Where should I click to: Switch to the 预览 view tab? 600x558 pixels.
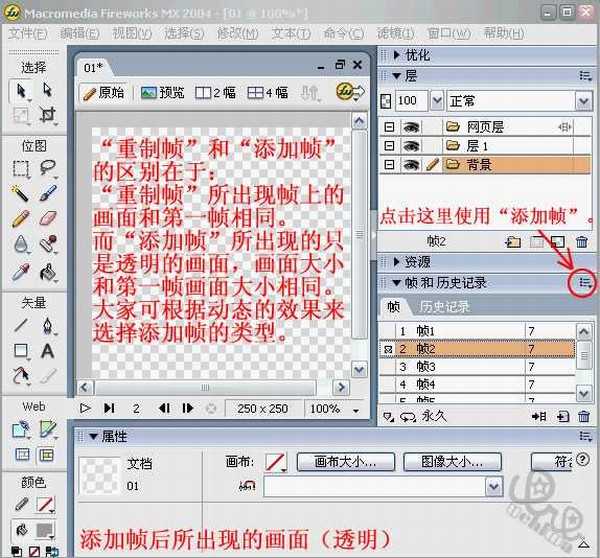click(163, 92)
